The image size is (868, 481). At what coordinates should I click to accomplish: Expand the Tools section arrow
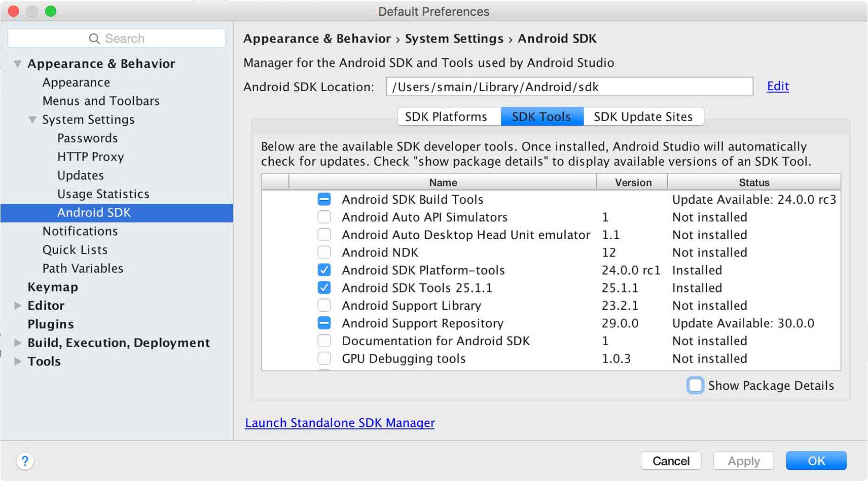18,361
